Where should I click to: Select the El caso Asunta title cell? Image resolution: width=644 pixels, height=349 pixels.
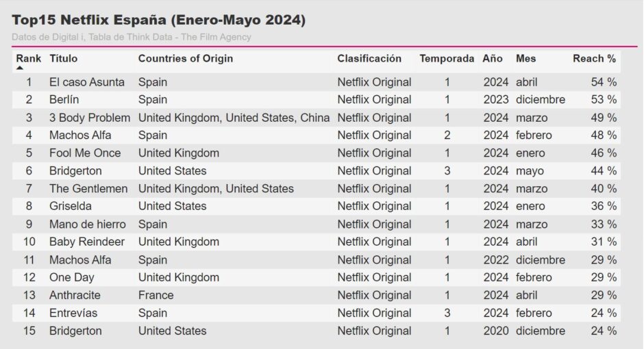click(x=86, y=82)
